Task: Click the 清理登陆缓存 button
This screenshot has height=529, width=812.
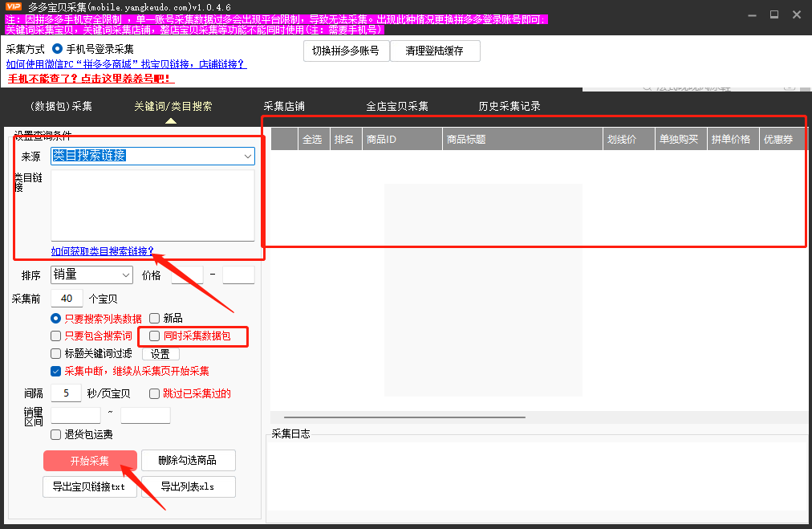Action: click(x=435, y=51)
